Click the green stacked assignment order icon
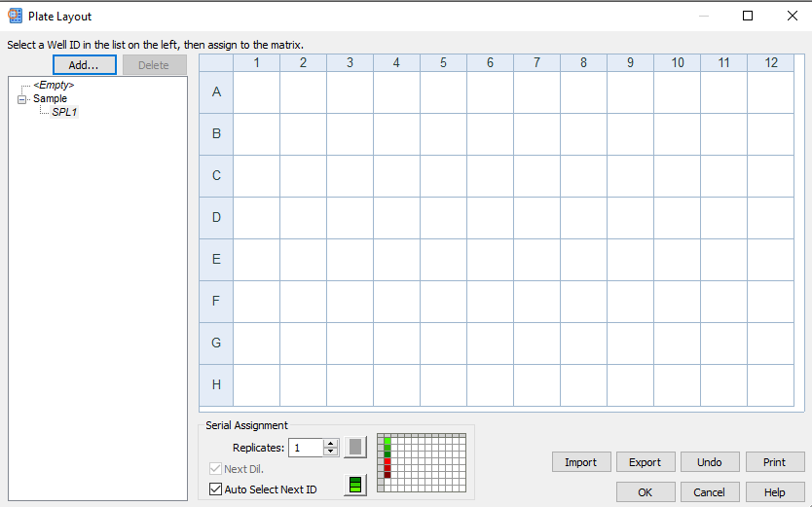The image size is (812, 507). coord(355,485)
